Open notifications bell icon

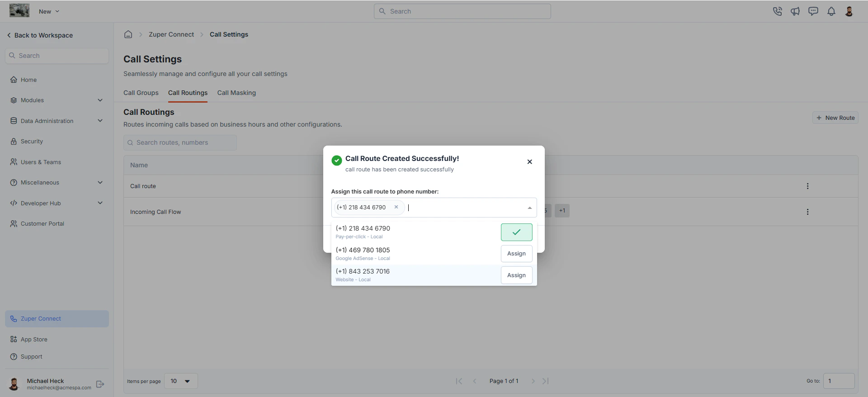pyautogui.click(x=831, y=11)
